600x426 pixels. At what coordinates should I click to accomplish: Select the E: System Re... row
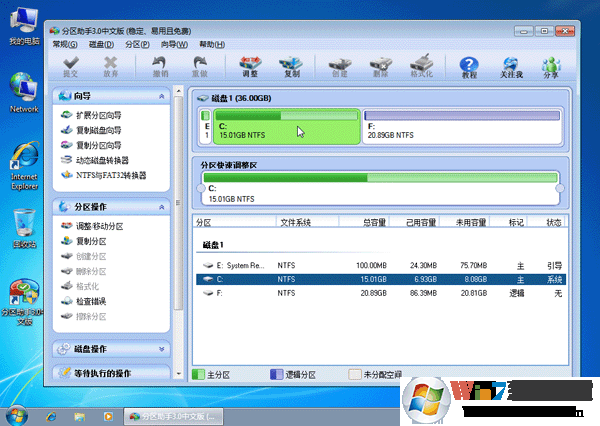coord(381,265)
